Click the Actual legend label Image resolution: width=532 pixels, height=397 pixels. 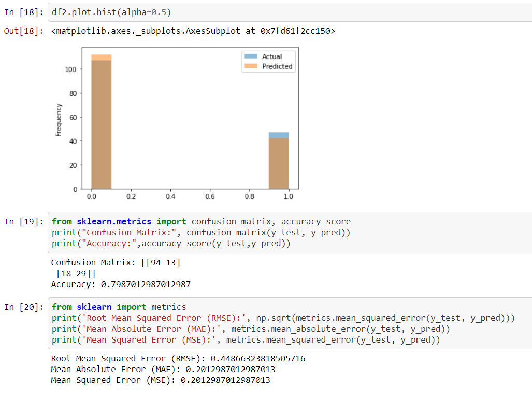coord(272,56)
